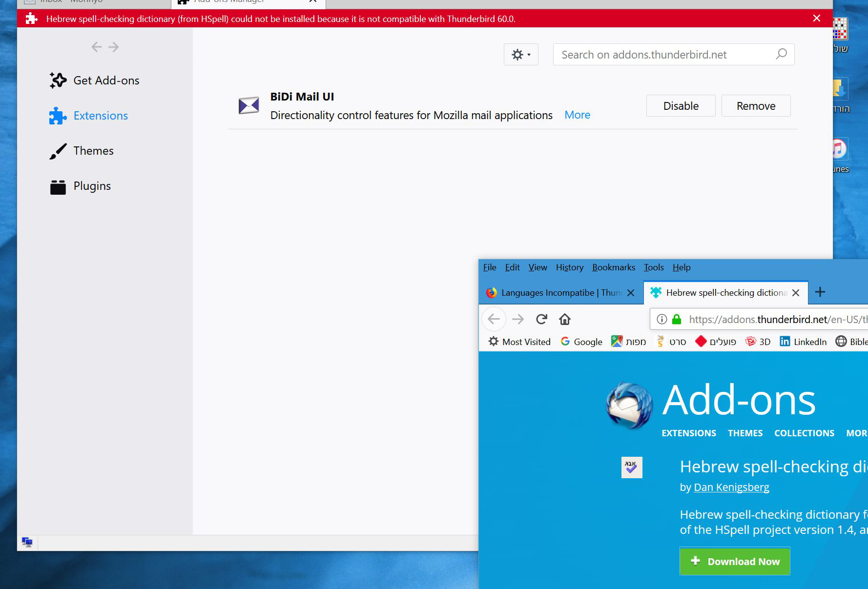
Task: Click the network status icon in Thunderbird status bar
Action: point(27,542)
